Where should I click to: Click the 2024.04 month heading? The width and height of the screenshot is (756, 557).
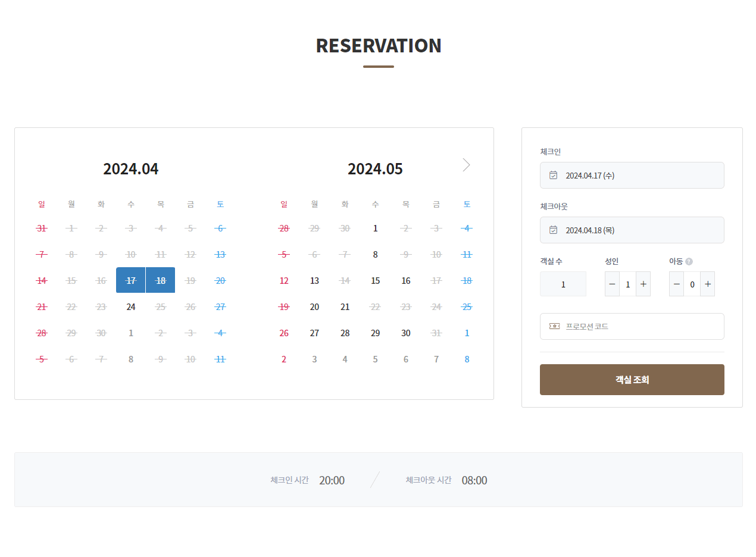(131, 169)
